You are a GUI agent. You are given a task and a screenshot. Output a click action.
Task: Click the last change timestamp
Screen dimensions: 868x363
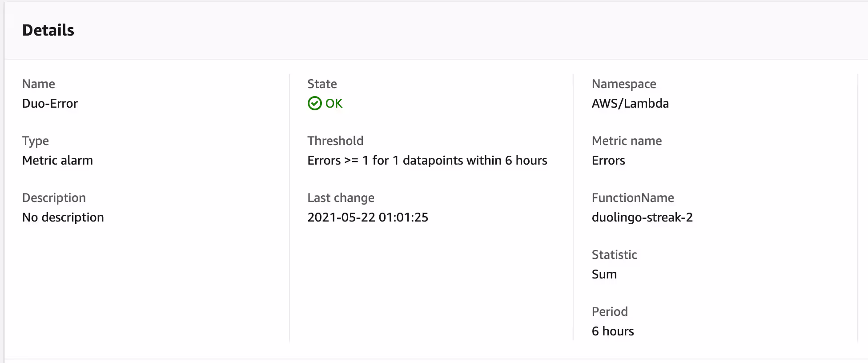point(368,217)
